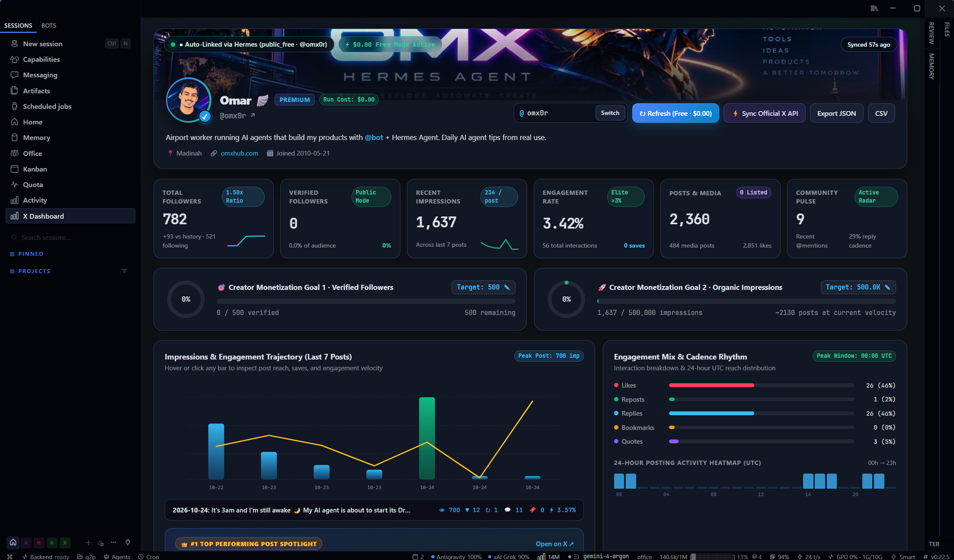954x560 pixels.
Task: Click the green 10-24 peak bar
Action: pos(427,438)
